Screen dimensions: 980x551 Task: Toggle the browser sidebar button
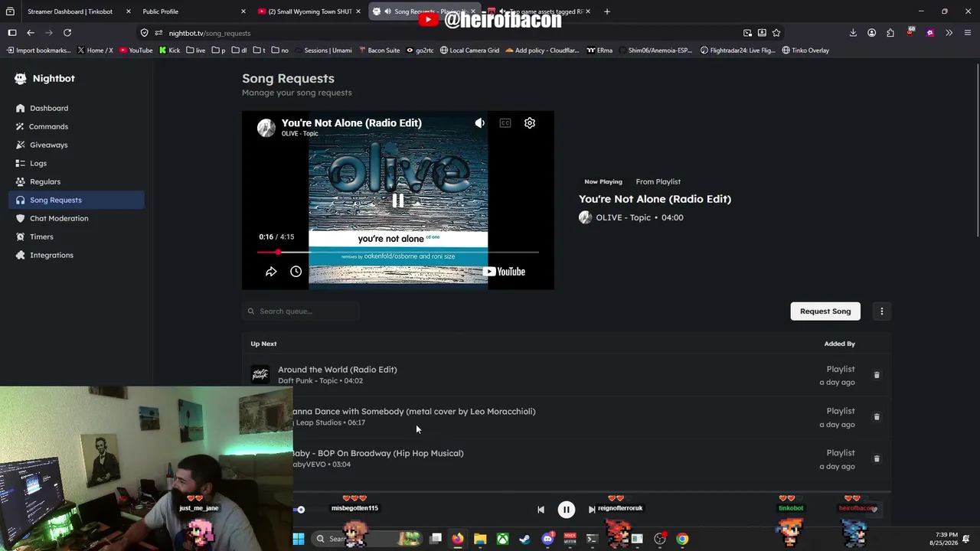tap(12, 33)
